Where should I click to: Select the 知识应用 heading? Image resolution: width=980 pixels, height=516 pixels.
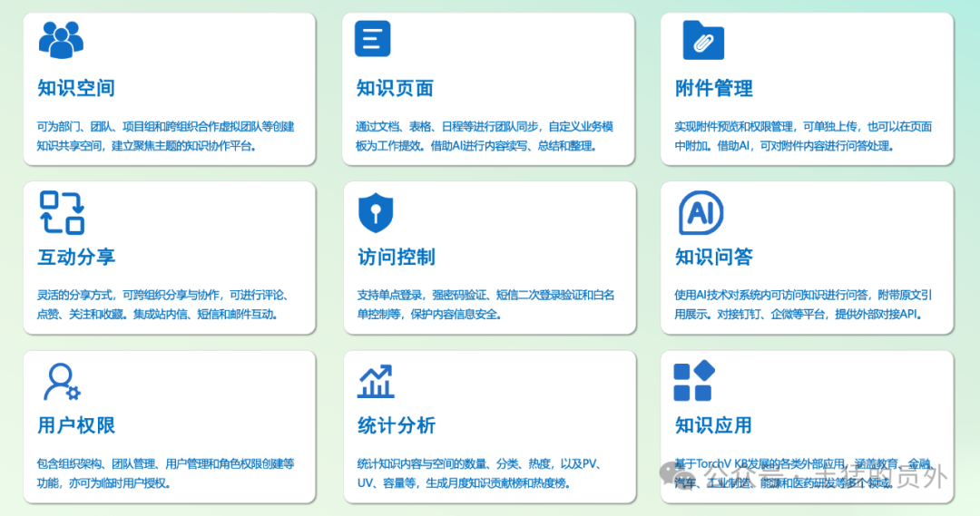coord(713,425)
